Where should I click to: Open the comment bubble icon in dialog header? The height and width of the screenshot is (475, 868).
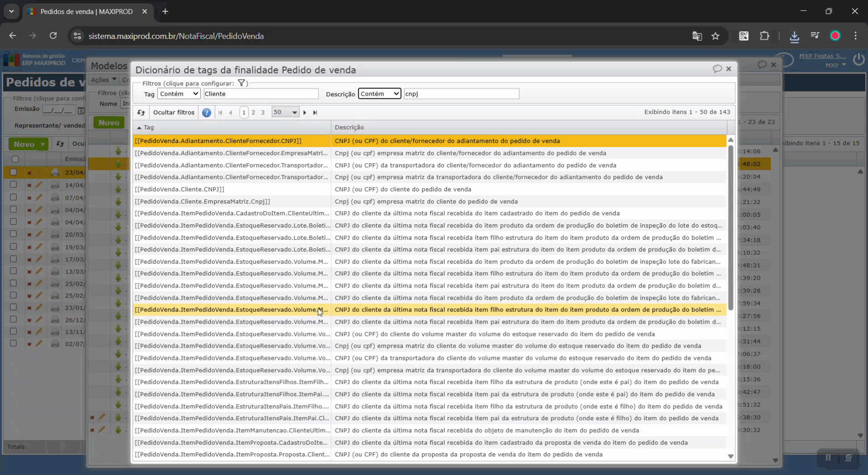coord(717,69)
